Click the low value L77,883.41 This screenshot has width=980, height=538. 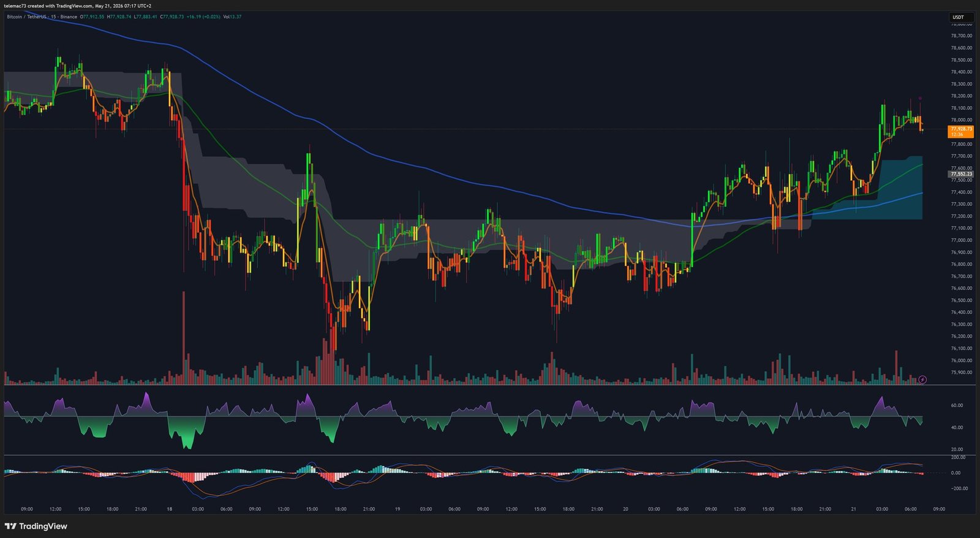click(x=145, y=17)
